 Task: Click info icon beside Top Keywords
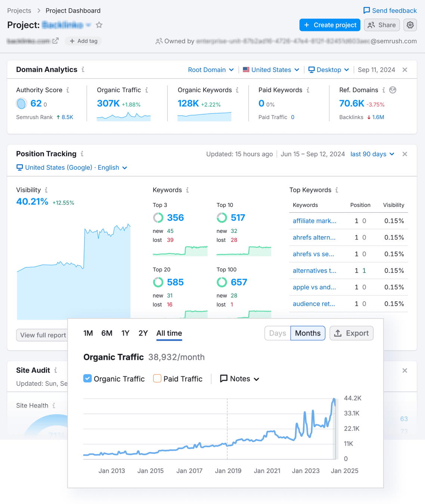(x=336, y=190)
